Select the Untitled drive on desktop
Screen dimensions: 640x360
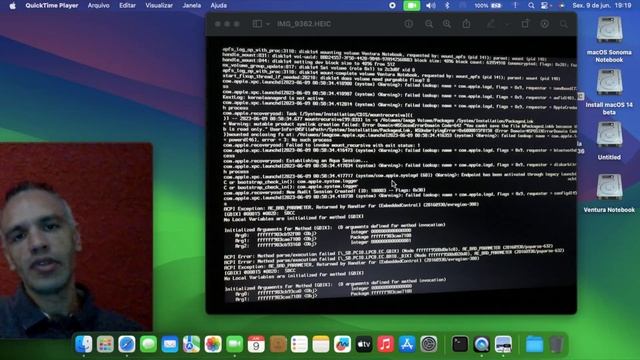click(609, 141)
